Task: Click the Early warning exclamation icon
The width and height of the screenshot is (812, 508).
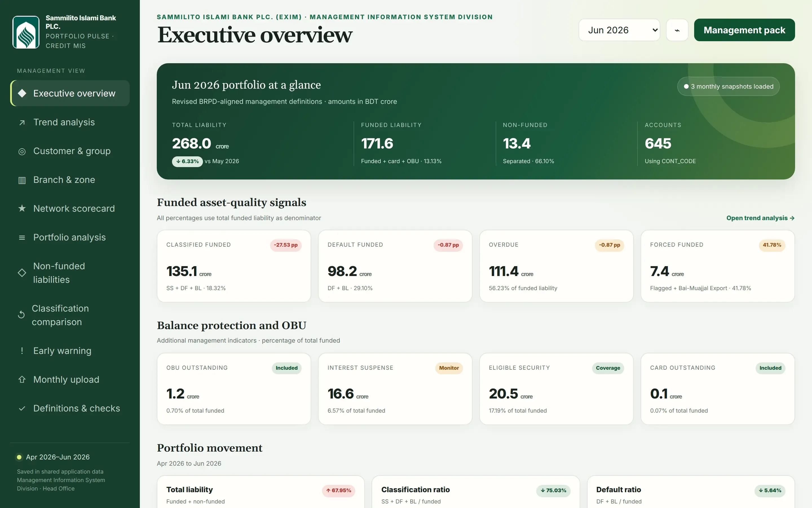Action: 22,351
